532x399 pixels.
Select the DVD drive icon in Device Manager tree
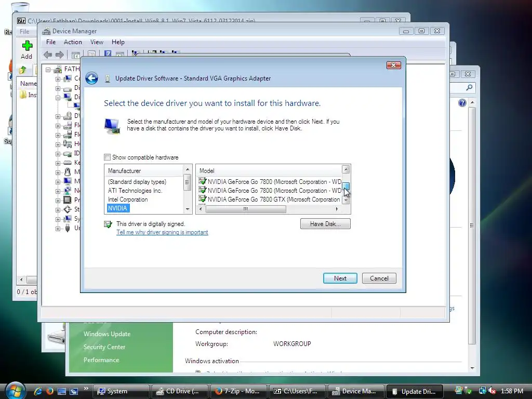point(68,116)
